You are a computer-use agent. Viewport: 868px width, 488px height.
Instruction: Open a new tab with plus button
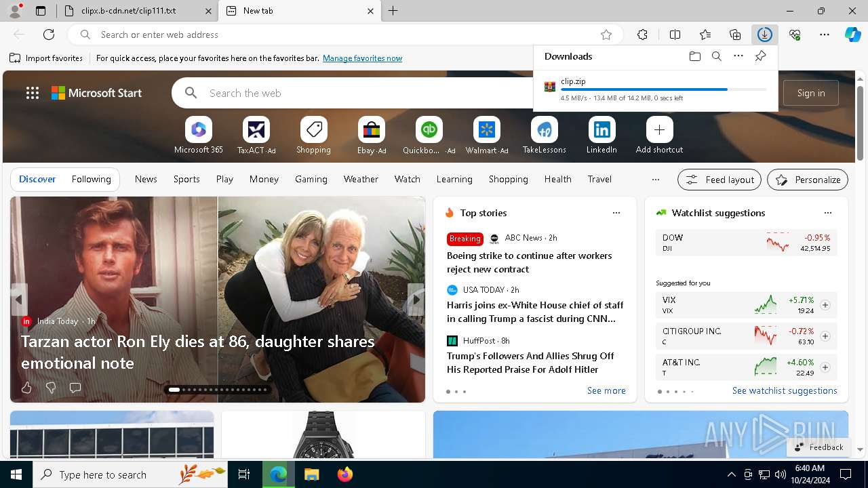tap(393, 11)
